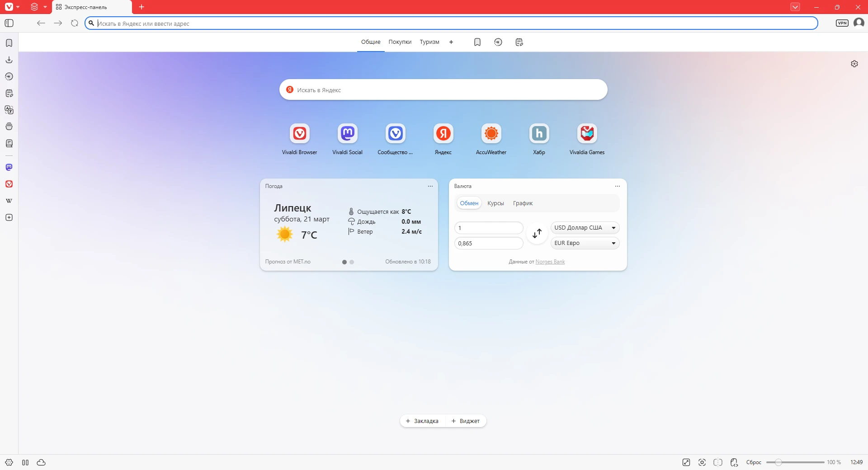Expand the EUR Евро currency dropdown

coord(585,243)
